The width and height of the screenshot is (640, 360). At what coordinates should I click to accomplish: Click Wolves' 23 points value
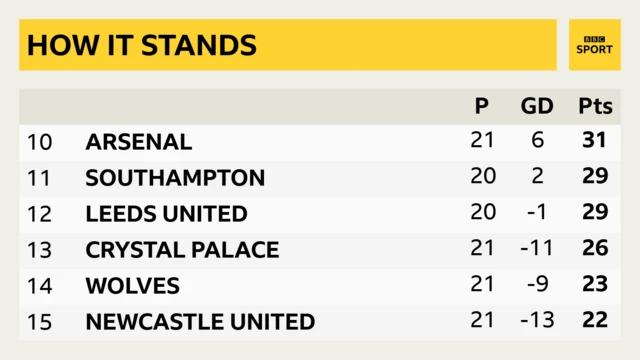[x=595, y=284]
